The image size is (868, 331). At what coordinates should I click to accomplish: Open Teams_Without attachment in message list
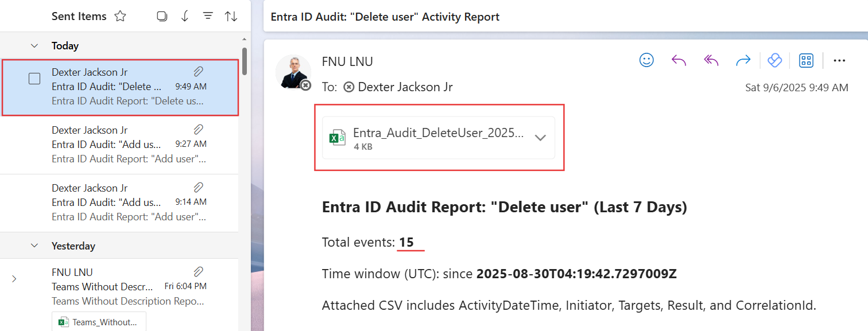click(99, 322)
